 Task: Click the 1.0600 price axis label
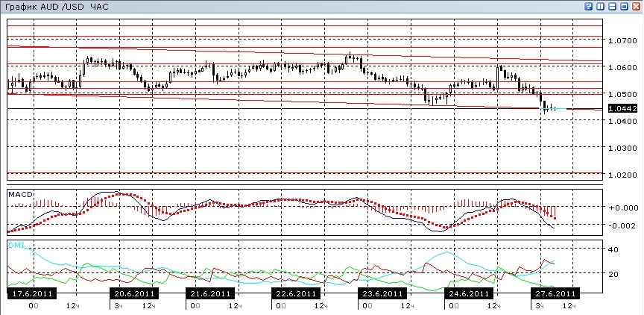pyautogui.click(x=622, y=67)
